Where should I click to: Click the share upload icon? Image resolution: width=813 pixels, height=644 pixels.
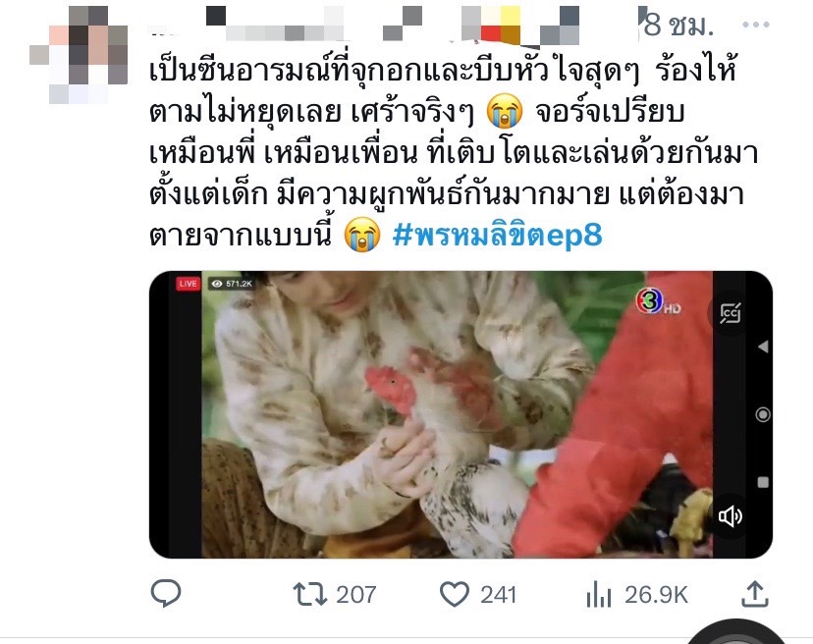[x=754, y=594]
